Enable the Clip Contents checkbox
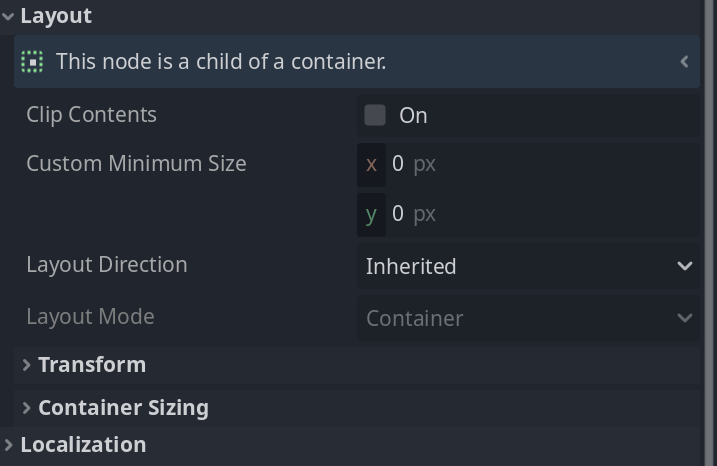The width and height of the screenshot is (717, 466). coord(375,115)
